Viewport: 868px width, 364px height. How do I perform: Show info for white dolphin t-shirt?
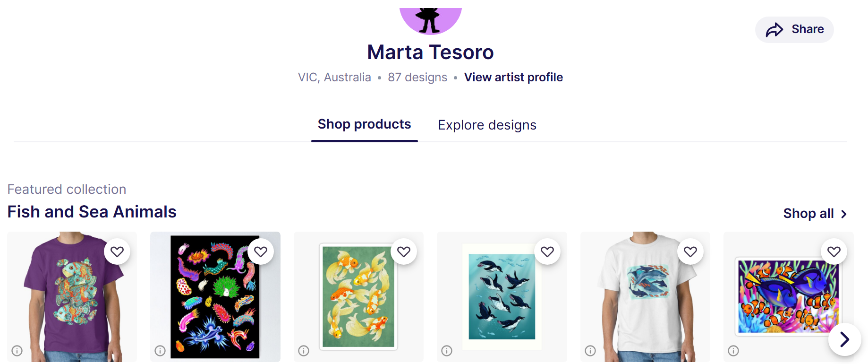[x=590, y=351]
